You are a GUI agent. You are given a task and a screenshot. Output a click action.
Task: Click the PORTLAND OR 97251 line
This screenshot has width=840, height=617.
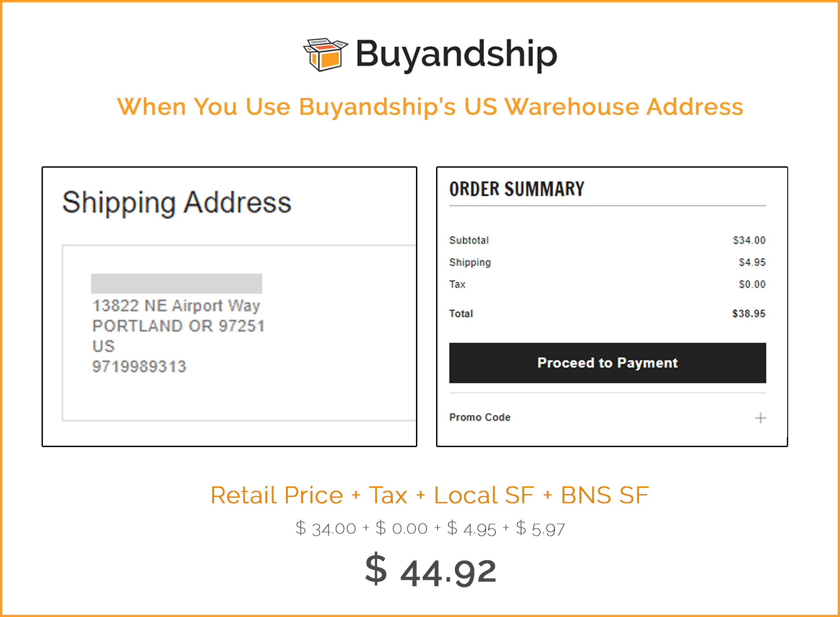(178, 326)
